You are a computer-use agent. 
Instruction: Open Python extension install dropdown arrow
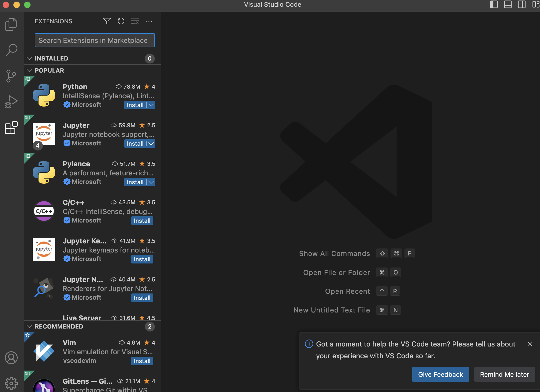point(151,105)
